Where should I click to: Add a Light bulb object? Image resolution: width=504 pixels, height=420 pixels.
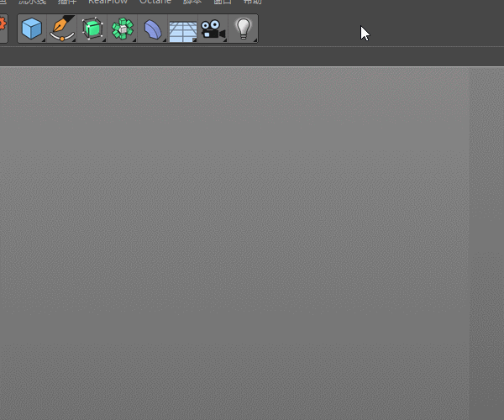244,29
